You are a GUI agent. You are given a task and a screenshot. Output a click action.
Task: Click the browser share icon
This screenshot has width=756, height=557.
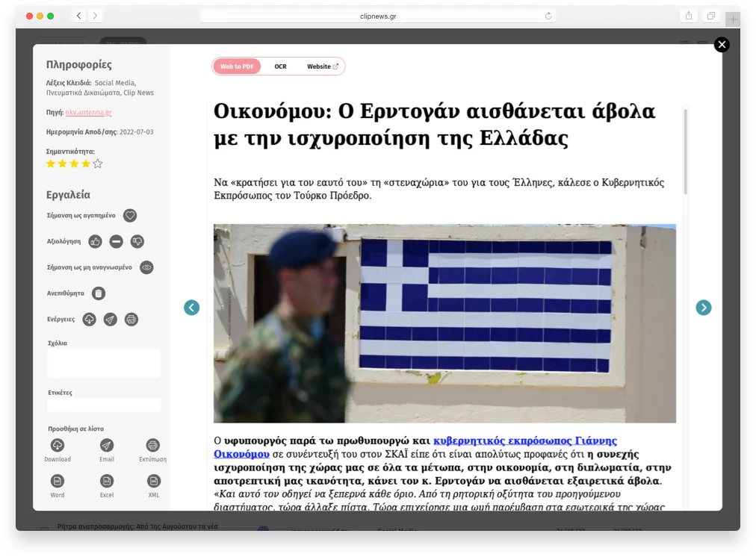click(689, 16)
